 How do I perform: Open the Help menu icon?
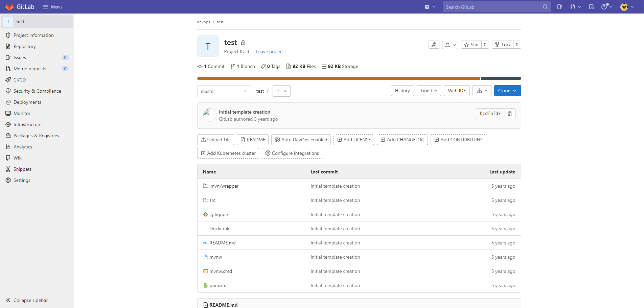click(x=607, y=7)
